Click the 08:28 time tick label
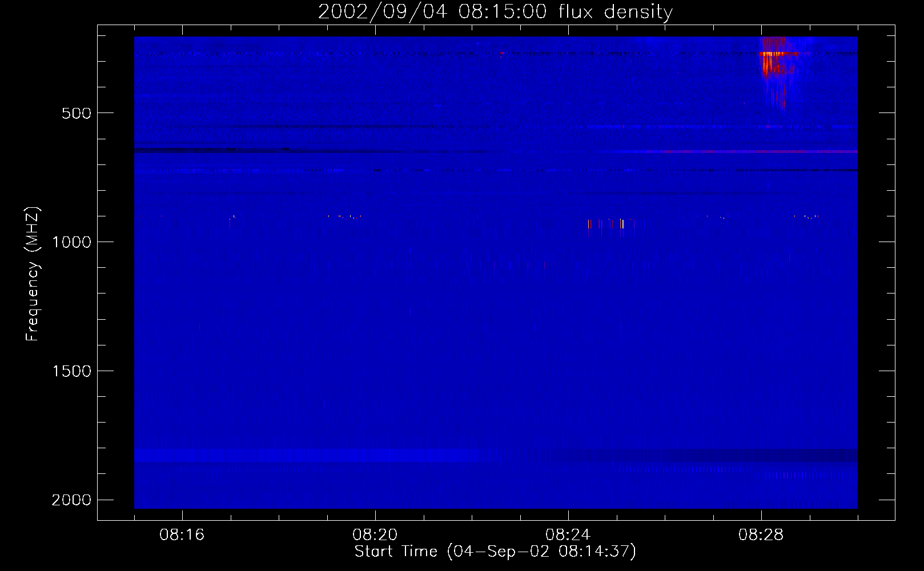Image resolution: width=924 pixels, height=571 pixels. 761,535
